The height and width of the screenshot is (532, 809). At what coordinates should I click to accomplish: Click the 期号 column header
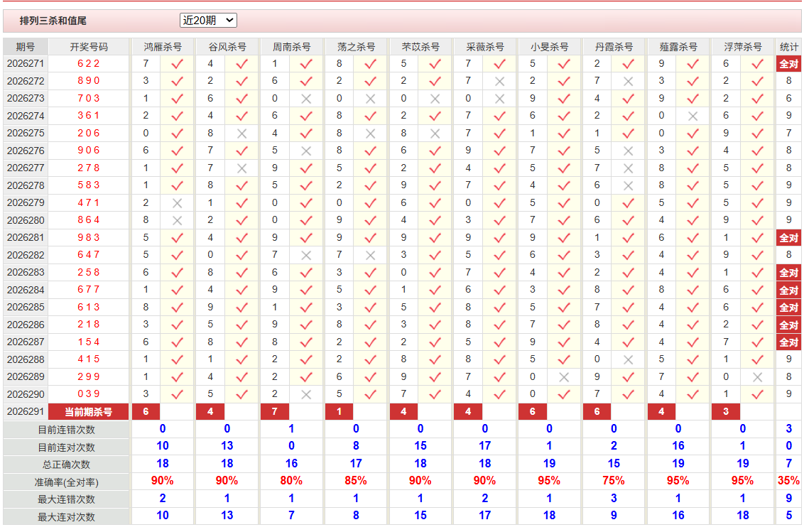(x=26, y=47)
